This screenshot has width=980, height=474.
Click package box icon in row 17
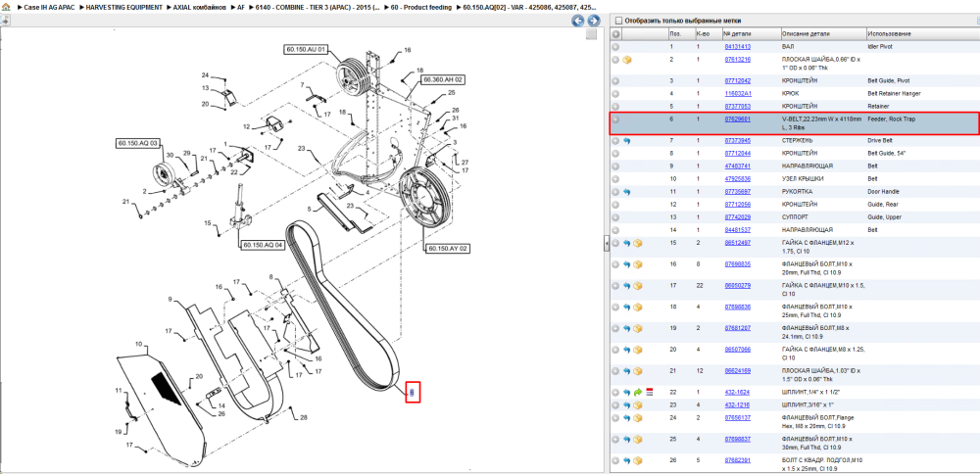(x=638, y=285)
